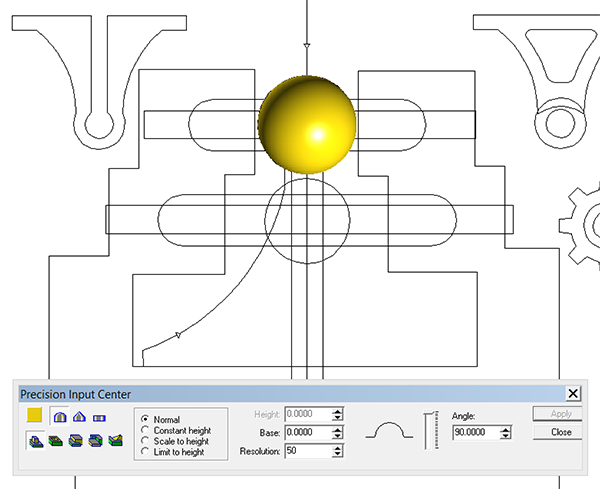The image size is (600, 489).
Task: Click the vertical angle slider beside the profile
Action: pyautogui.click(x=431, y=430)
